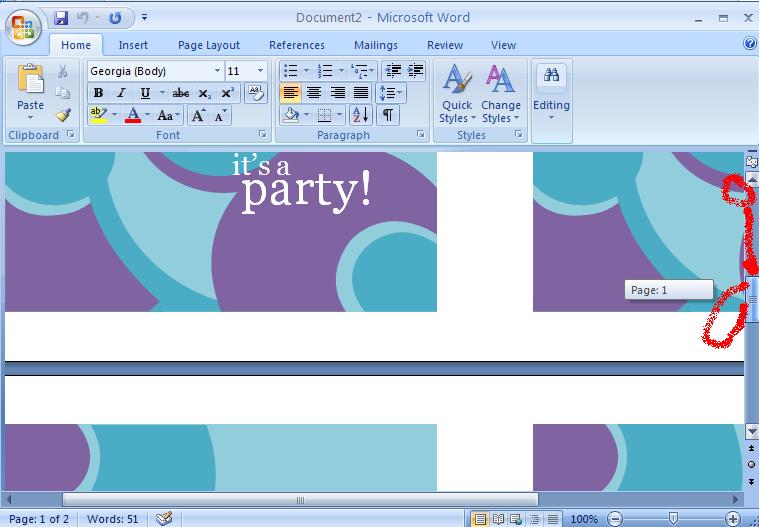This screenshot has width=759, height=527.
Task: Zoom in with plus button
Action: point(733,519)
